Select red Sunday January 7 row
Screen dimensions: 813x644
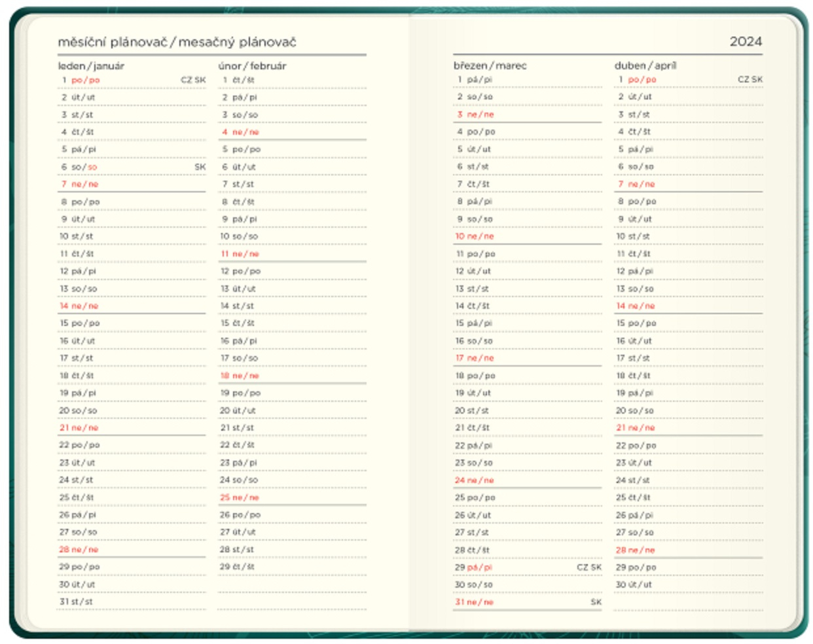coord(132,184)
